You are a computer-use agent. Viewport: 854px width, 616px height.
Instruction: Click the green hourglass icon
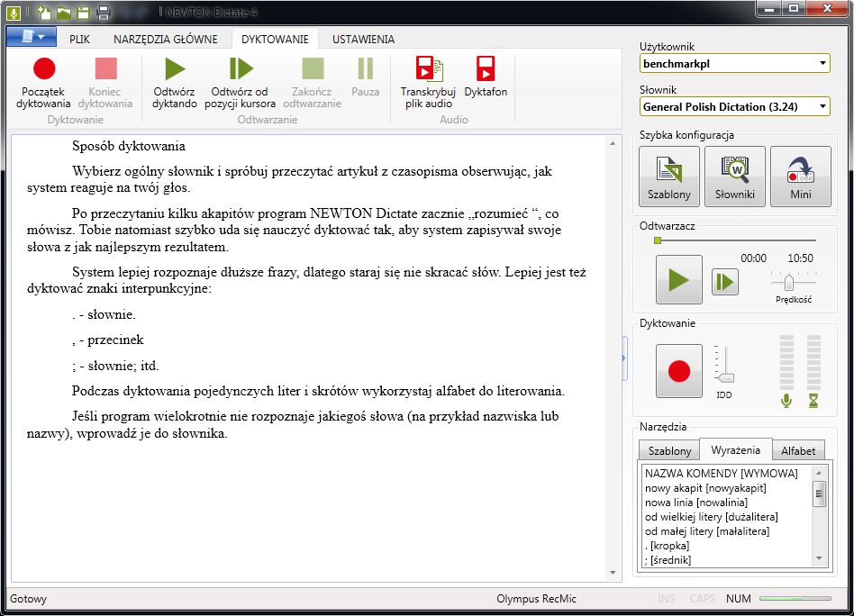(x=813, y=402)
